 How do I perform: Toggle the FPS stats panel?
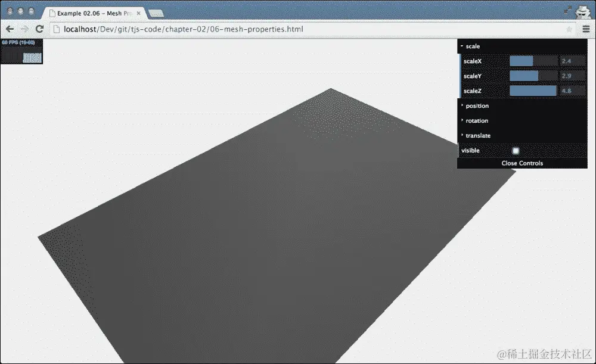tap(21, 51)
